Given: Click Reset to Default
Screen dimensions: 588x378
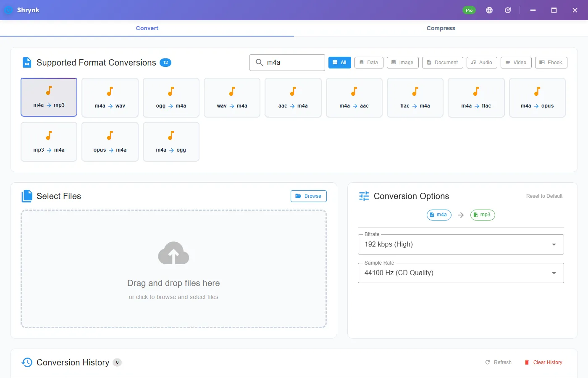Looking at the screenshot, I should 544,196.
